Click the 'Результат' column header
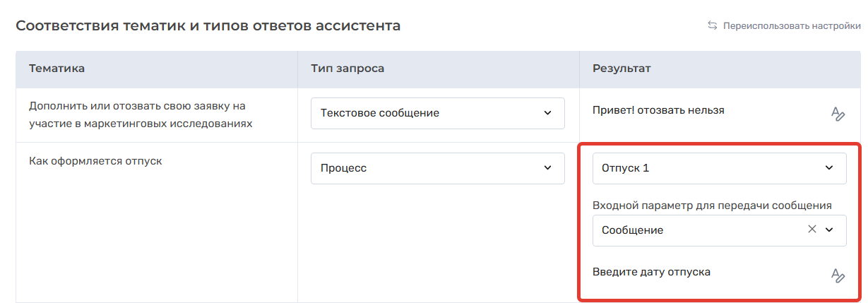 (x=622, y=69)
